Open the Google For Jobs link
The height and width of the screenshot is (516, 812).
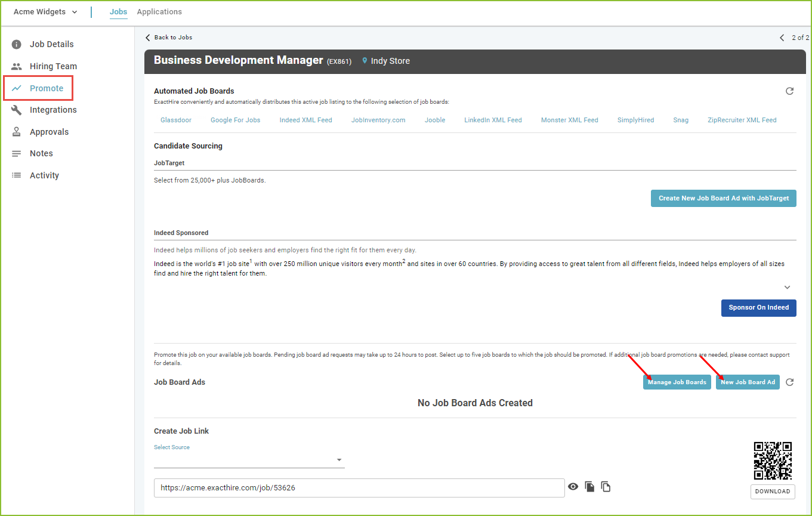pos(236,120)
